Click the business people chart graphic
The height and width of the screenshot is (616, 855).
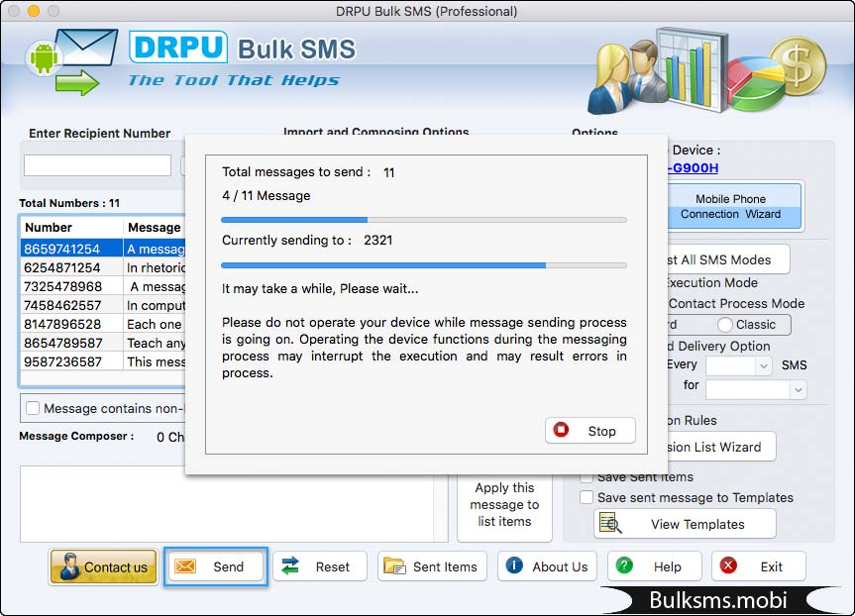[x=706, y=71]
